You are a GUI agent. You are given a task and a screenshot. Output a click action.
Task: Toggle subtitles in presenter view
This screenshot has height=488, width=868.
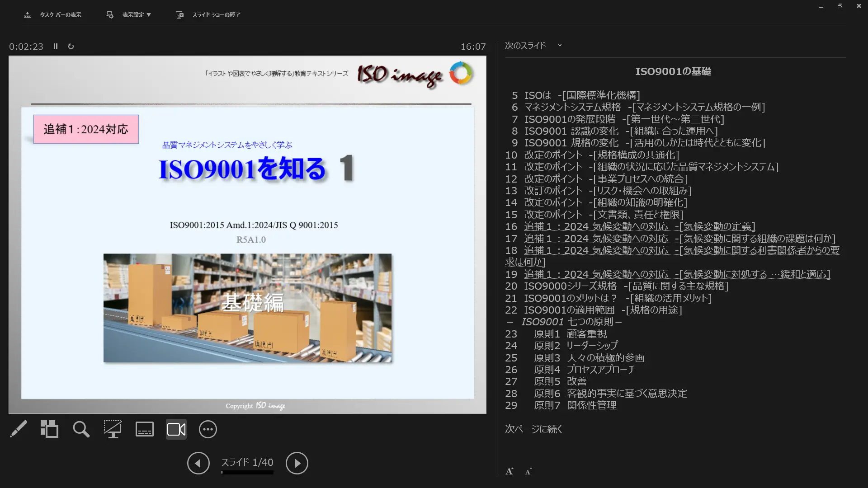point(145,429)
